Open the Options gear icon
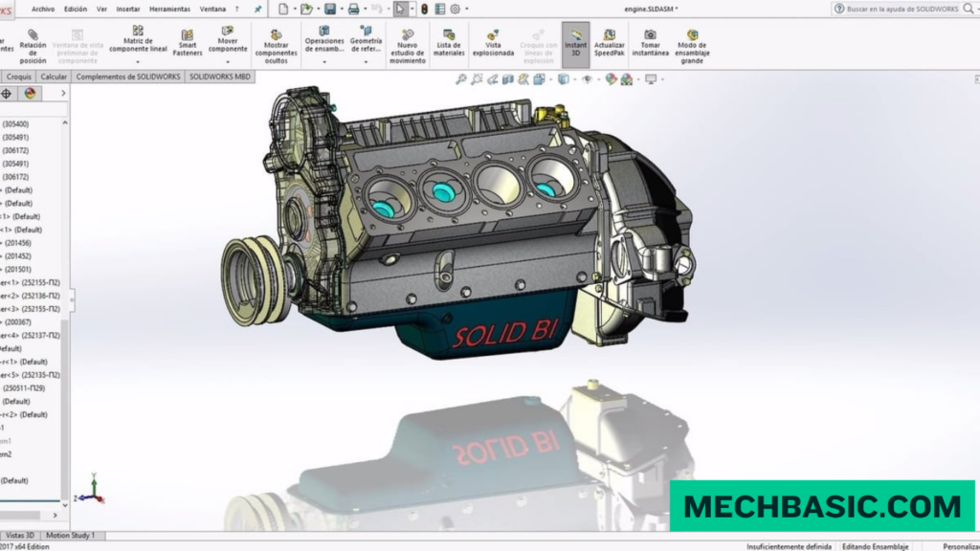This screenshot has width=980, height=551. pos(455,9)
